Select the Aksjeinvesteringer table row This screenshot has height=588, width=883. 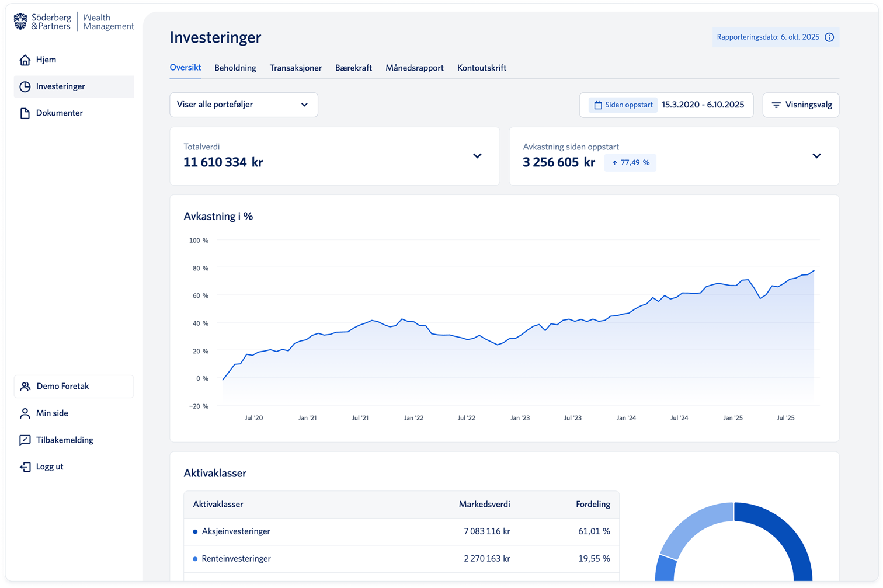tap(401, 531)
